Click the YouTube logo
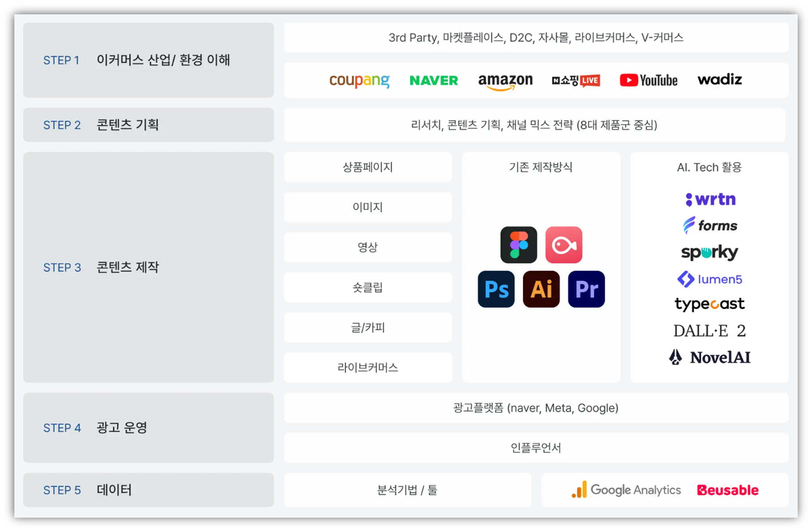Image resolution: width=812 pixels, height=532 pixels. click(648, 81)
